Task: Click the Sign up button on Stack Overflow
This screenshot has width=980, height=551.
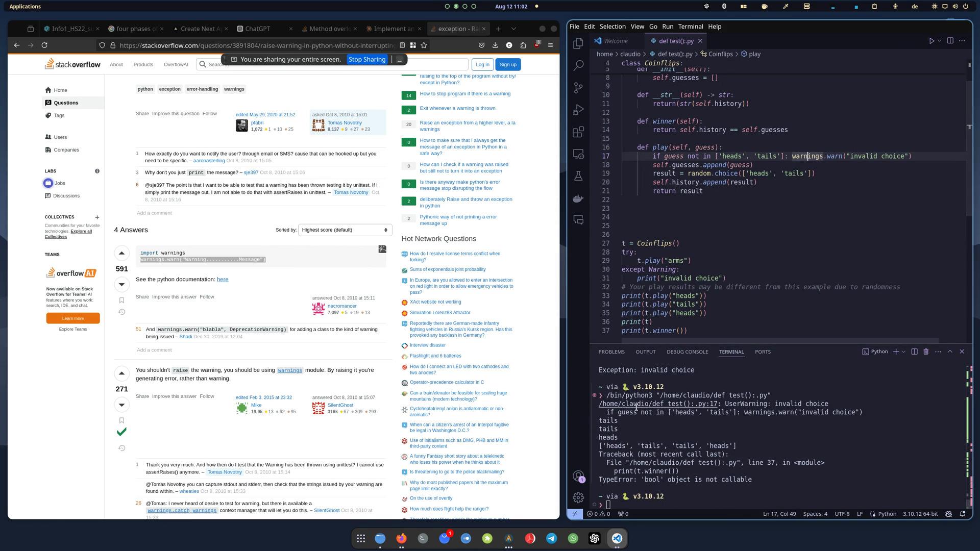Action: (509, 64)
